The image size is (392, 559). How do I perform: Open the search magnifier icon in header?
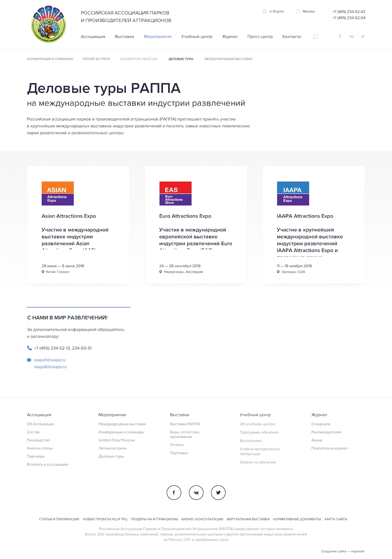click(315, 37)
